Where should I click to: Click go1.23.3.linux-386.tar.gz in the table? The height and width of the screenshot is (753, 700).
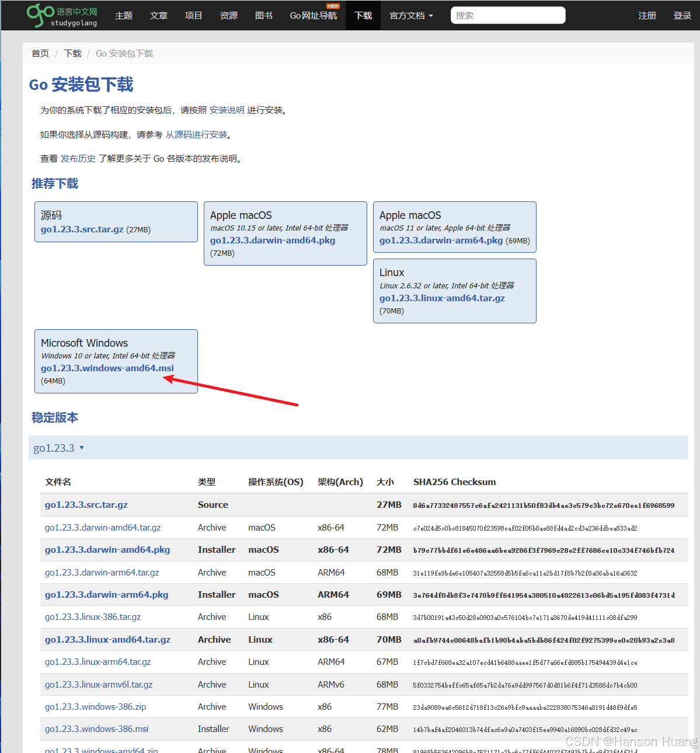tap(93, 617)
